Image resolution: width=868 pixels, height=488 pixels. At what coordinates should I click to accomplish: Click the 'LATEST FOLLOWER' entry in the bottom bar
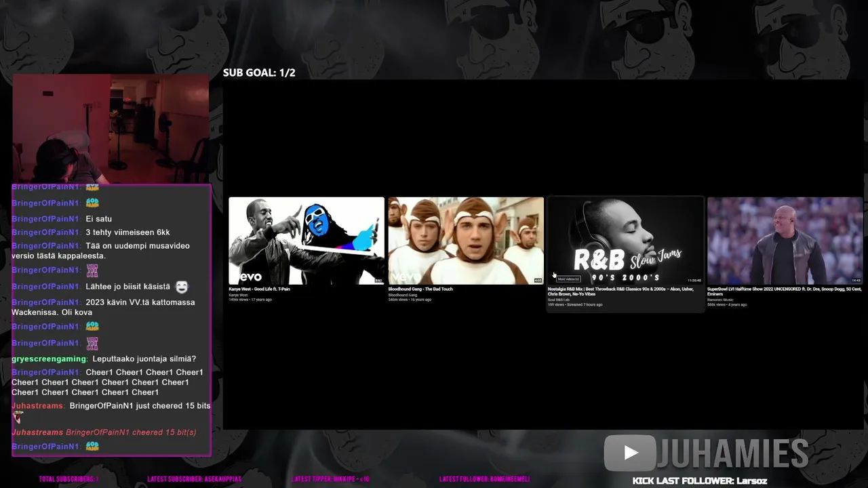tap(484, 479)
